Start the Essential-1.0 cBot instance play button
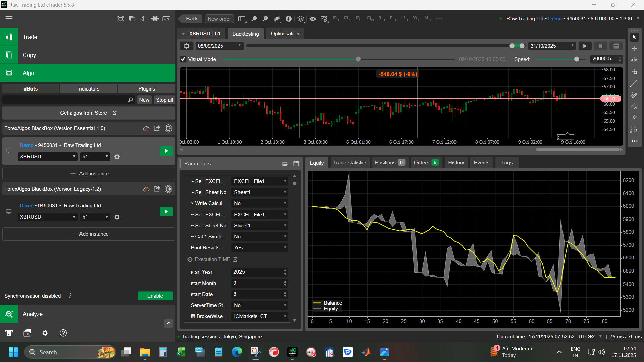 pos(166,151)
